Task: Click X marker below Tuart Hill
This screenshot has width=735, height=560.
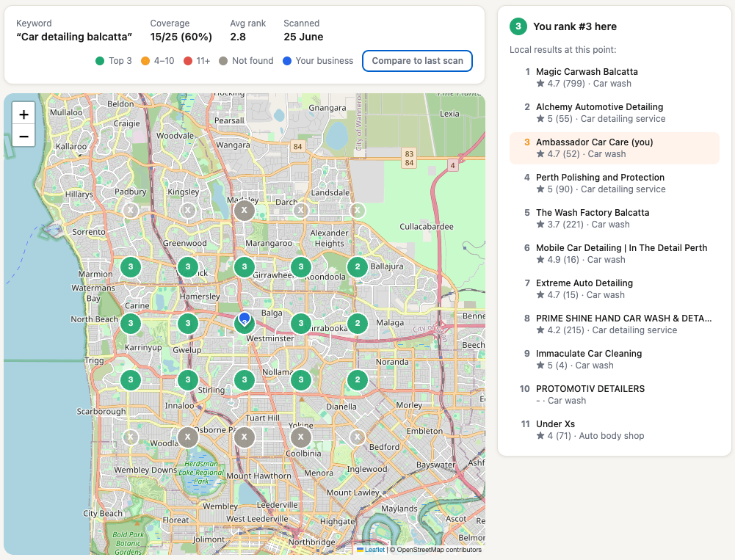Action: 245,437
